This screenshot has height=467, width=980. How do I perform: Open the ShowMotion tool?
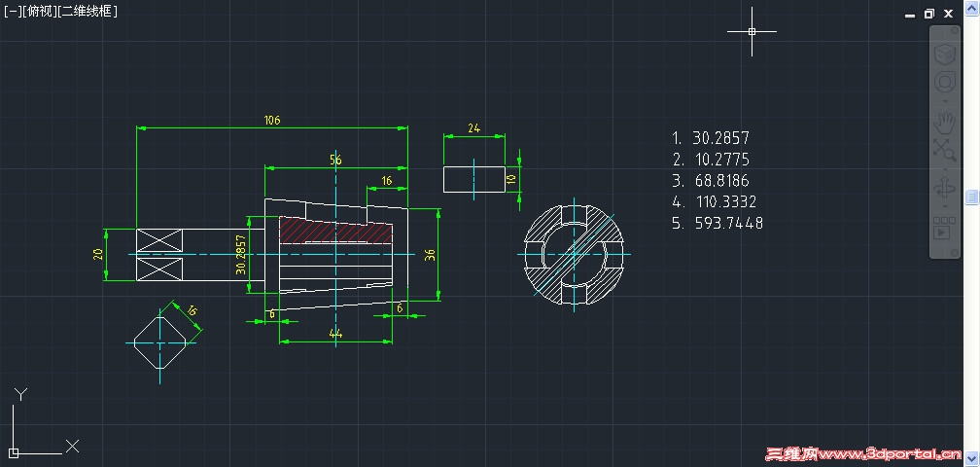click(x=944, y=229)
